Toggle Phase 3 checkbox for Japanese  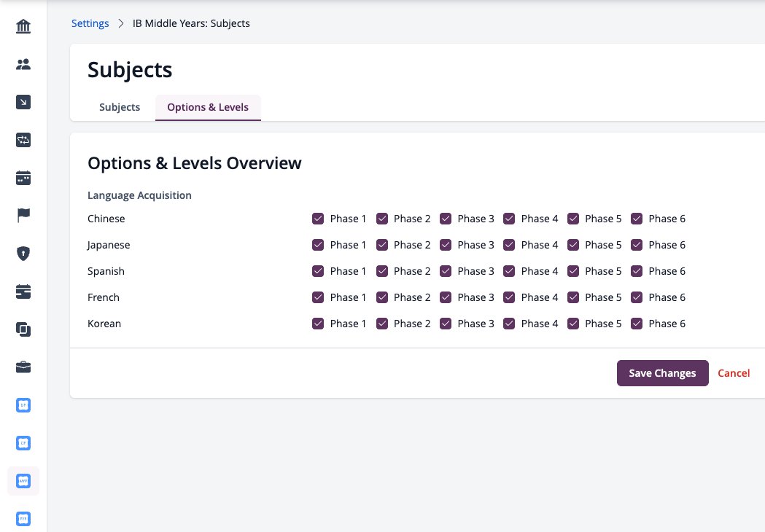(x=446, y=245)
